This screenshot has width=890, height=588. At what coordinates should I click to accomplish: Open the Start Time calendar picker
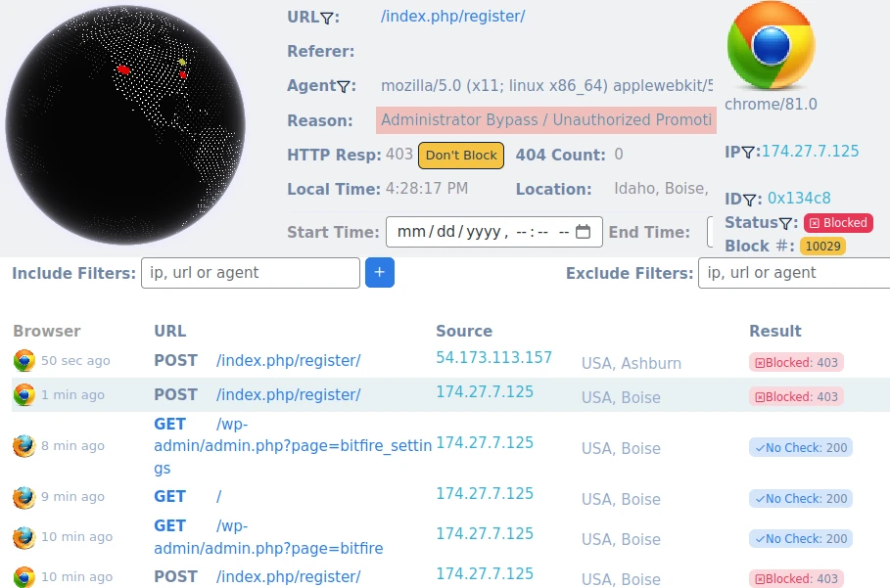click(583, 233)
